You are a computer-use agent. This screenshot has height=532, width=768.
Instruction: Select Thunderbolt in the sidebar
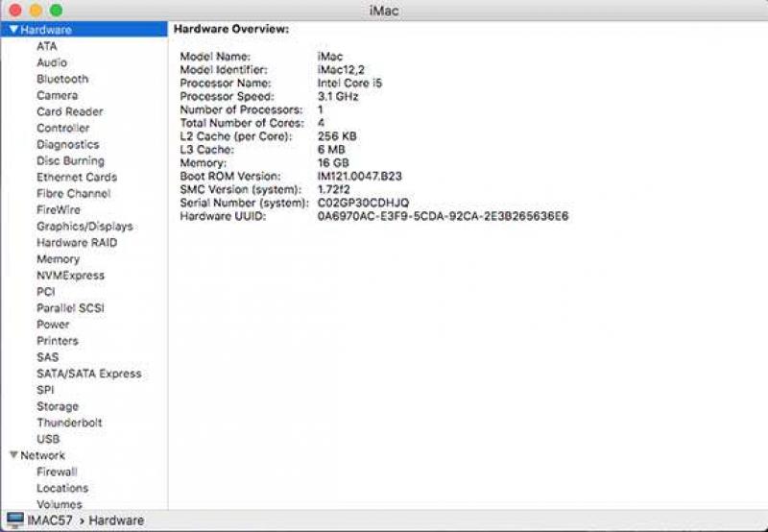tap(69, 423)
